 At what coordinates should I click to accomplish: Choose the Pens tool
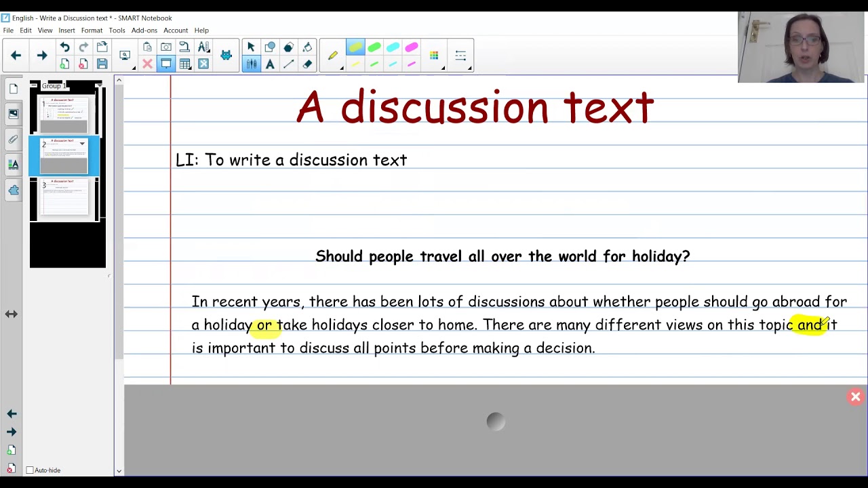(251, 64)
